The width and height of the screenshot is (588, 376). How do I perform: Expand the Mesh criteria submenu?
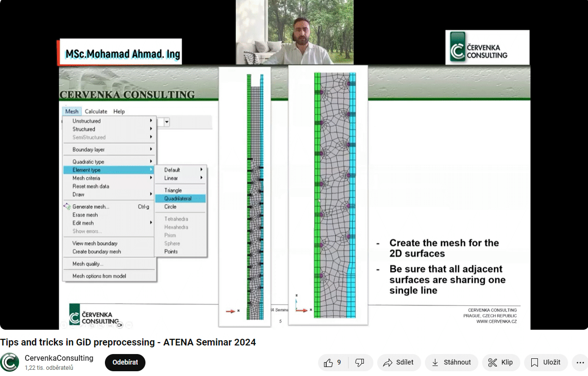click(x=110, y=178)
